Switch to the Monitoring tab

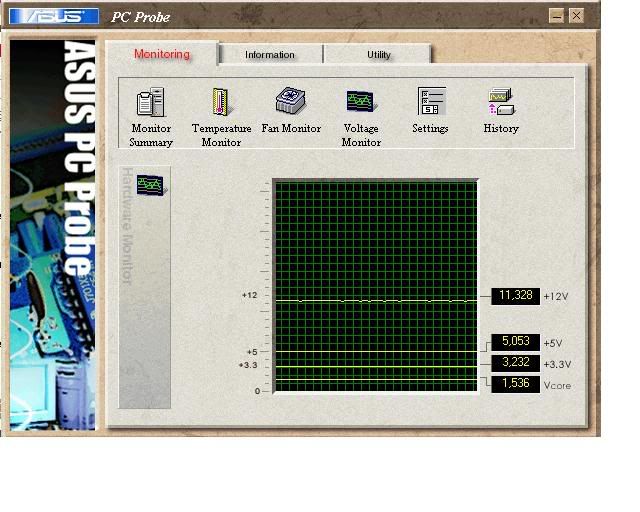click(162, 53)
